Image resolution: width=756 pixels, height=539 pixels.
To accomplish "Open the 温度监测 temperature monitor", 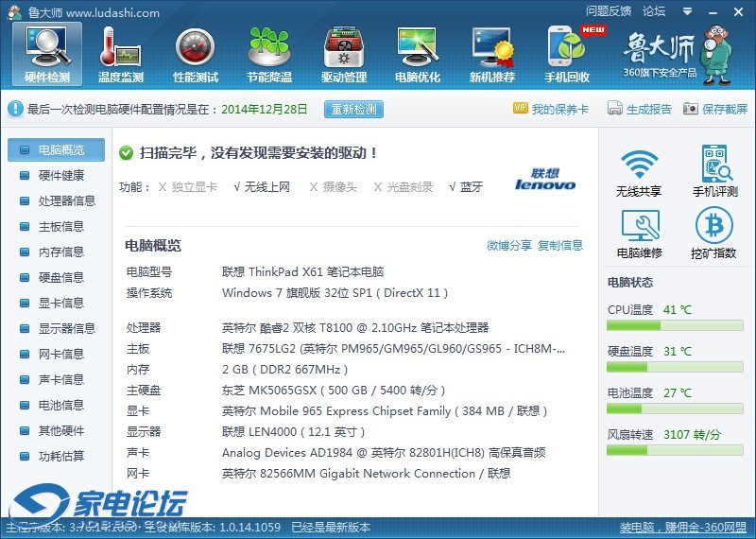I will point(121,55).
